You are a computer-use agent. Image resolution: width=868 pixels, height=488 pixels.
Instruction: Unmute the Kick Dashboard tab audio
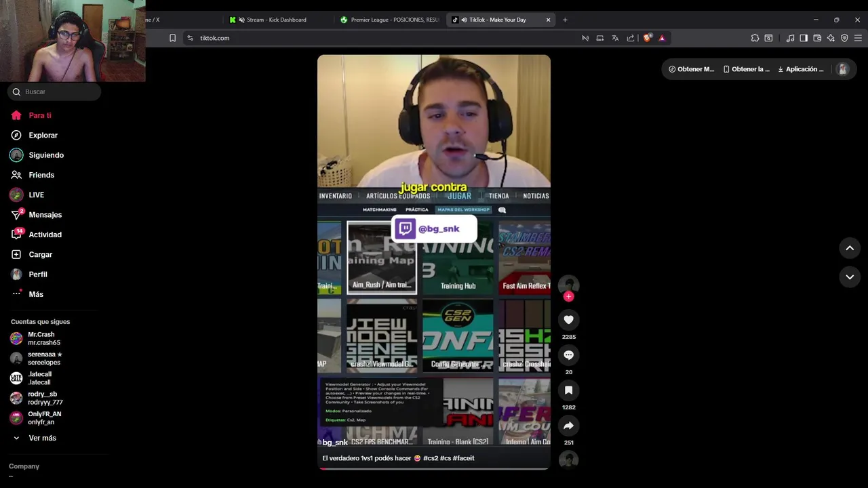pos(241,20)
